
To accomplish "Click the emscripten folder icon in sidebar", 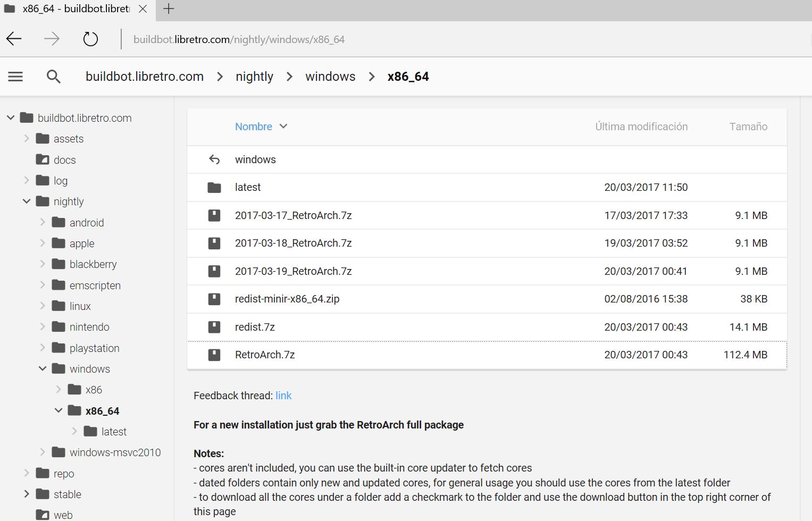I will [x=58, y=285].
